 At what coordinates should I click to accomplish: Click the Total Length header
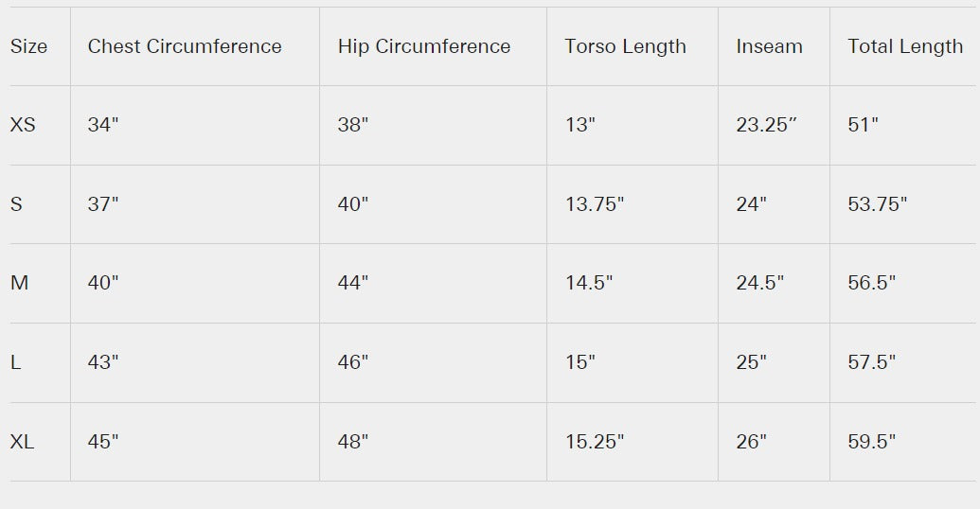905,46
